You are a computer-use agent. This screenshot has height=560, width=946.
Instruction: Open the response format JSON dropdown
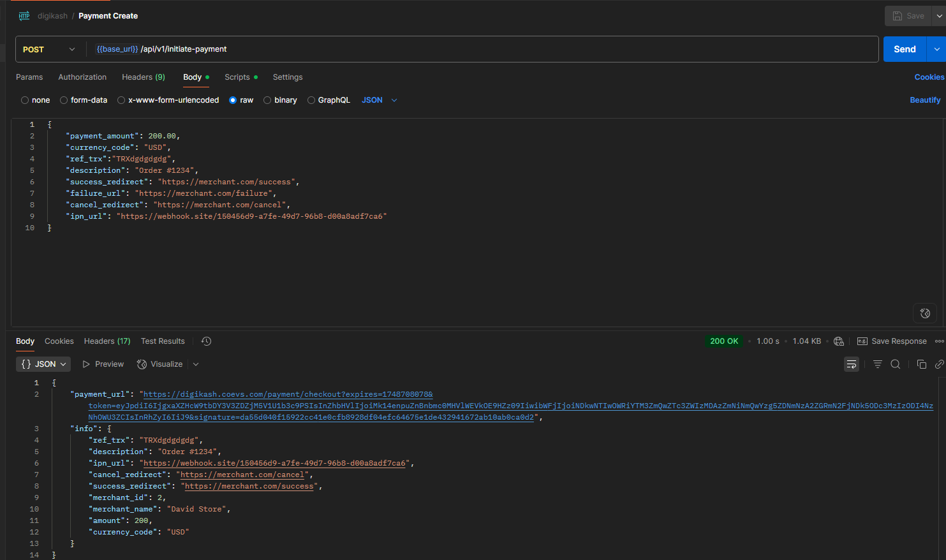click(x=43, y=364)
